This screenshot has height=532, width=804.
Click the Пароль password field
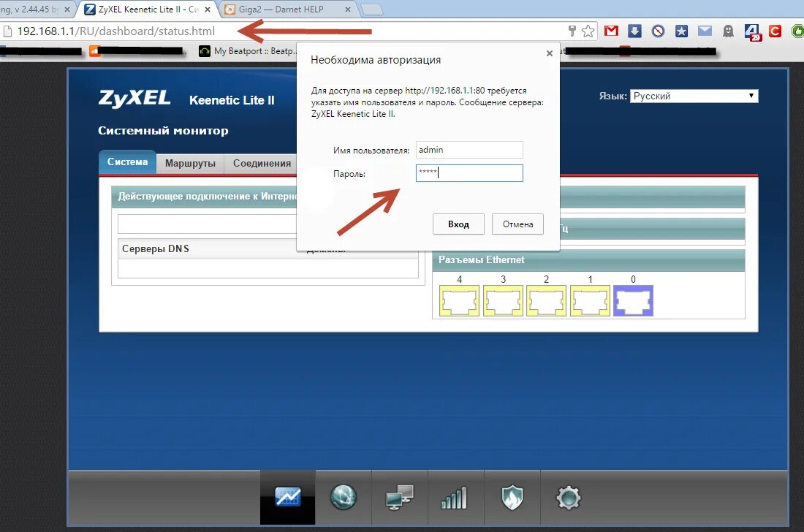tap(469, 172)
